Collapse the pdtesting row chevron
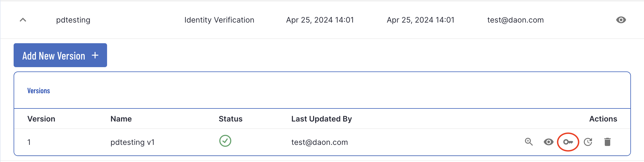644x162 pixels. 23,20
